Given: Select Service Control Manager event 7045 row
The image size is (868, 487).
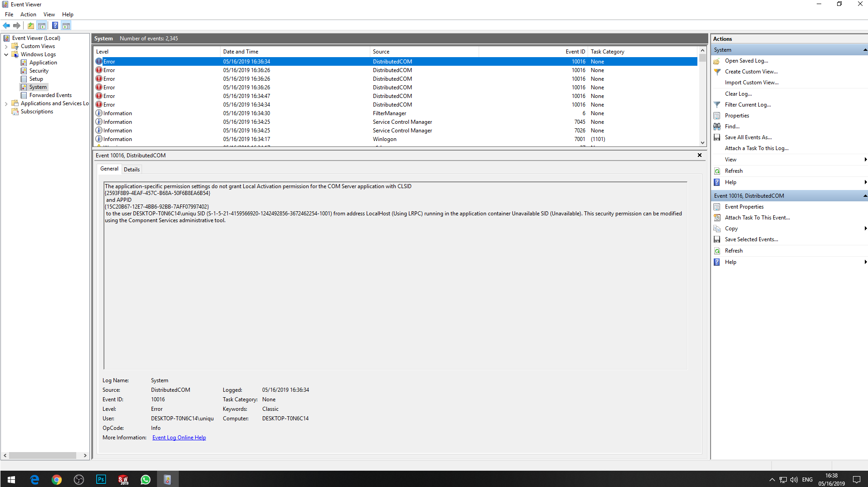Looking at the screenshot, I should [395, 122].
